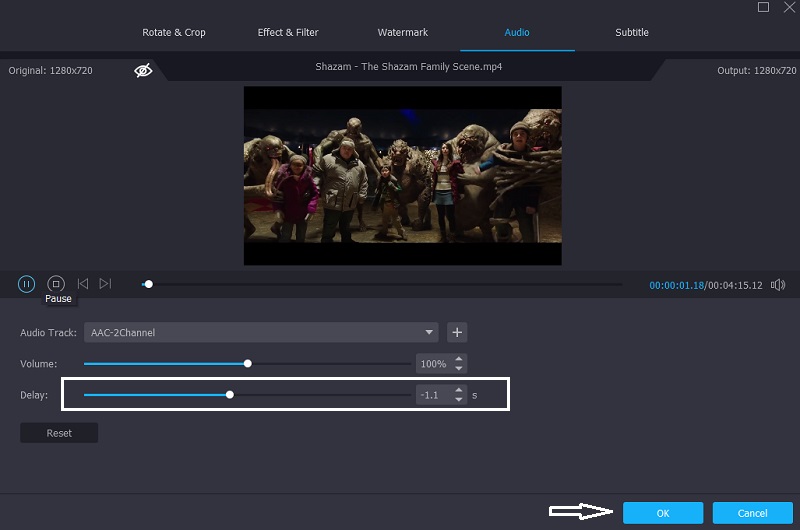Increase delay with the up stepper arrow
Image resolution: width=800 pixels, height=530 pixels.
click(458, 390)
